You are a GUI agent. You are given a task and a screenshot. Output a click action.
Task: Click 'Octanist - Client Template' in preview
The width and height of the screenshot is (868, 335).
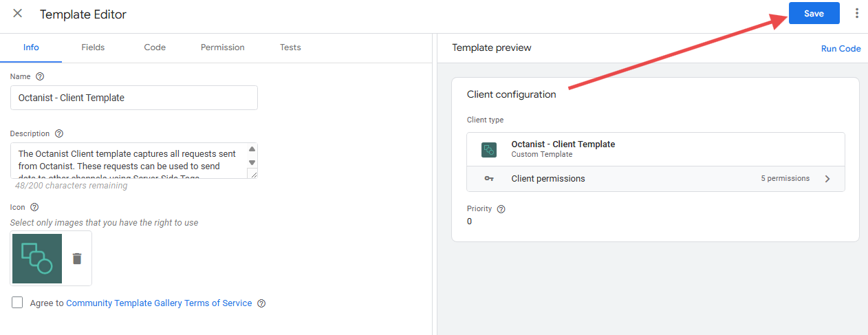point(563,144)
